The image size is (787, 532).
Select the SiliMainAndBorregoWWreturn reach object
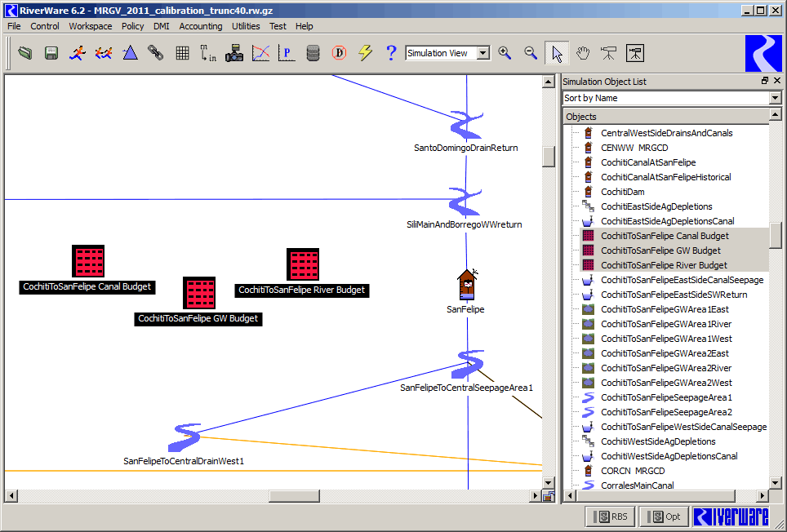[x=465, y=202]
